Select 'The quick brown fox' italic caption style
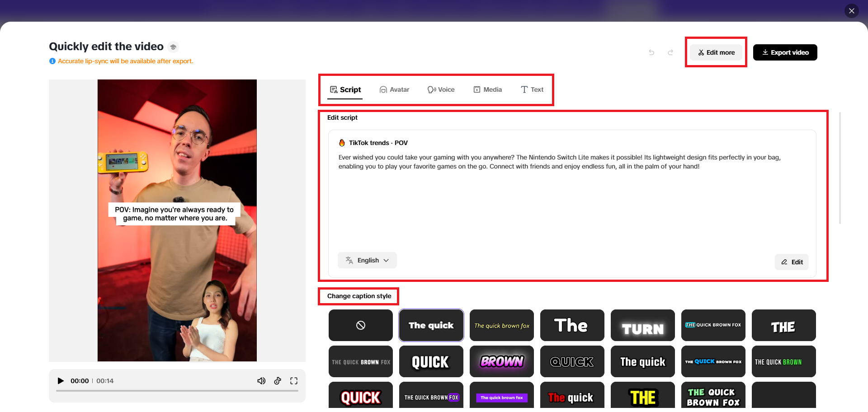The width and height of the screenshot is (868, 412). point(501,325)
